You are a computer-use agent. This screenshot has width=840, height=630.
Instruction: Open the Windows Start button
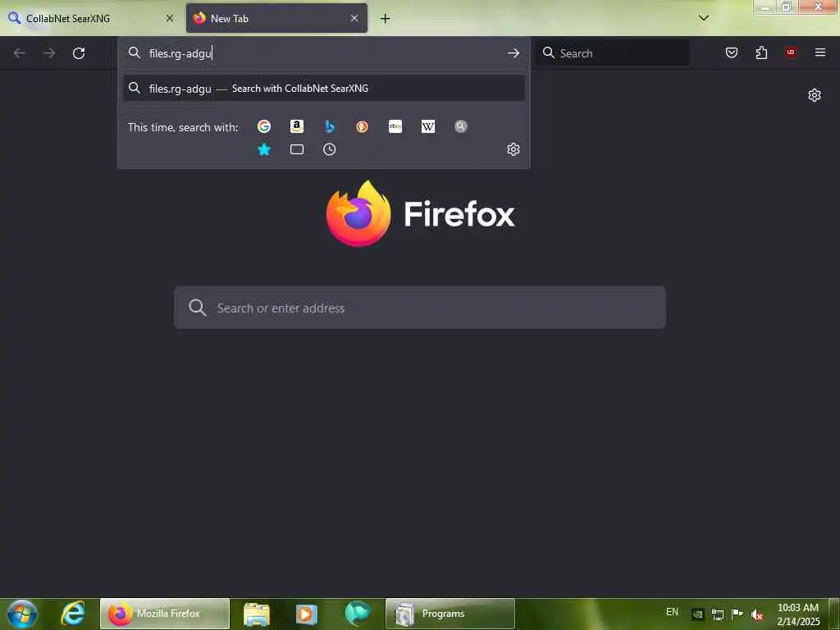[22, 614]
